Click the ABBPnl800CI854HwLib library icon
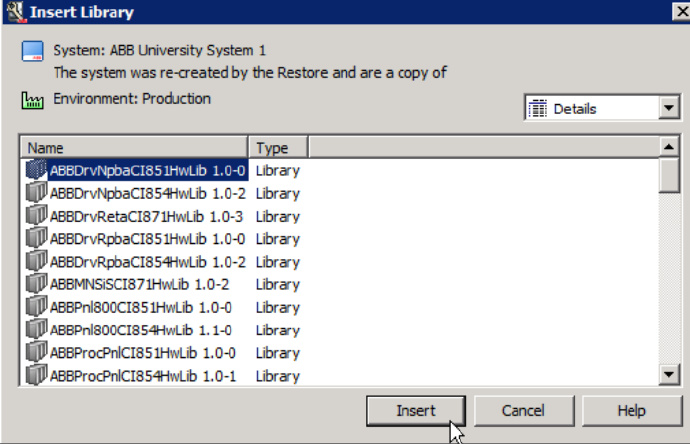 pyautogui.click(x=36, y=330)
